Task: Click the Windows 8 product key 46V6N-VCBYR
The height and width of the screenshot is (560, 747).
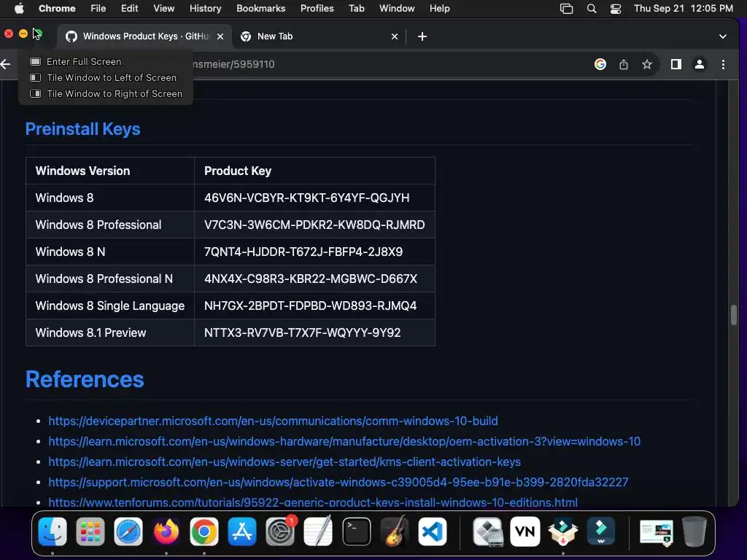Action: (x=307, y=198)
